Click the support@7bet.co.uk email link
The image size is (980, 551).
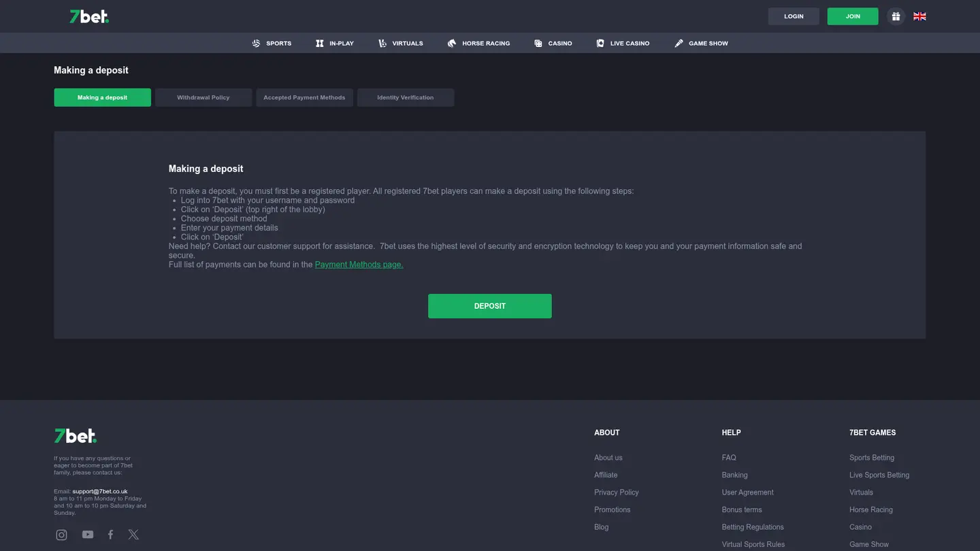pos(100,491)
